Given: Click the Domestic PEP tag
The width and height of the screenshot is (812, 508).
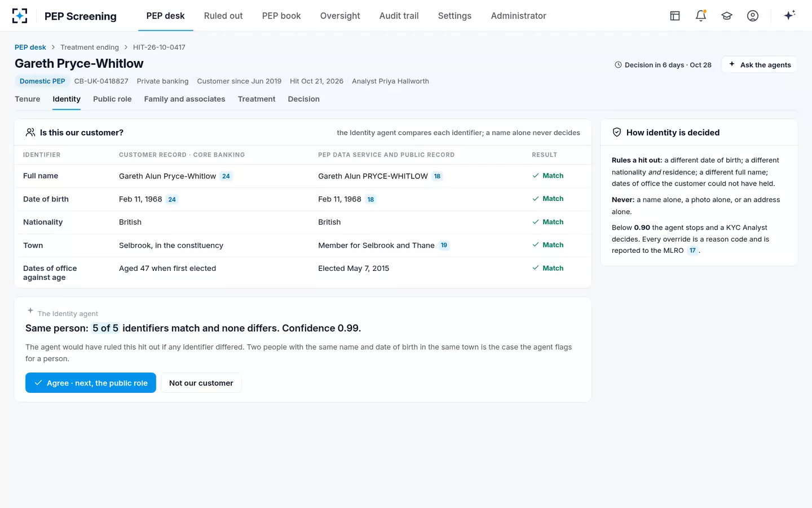Looking at the screenshot, I should tap(42, 81).
